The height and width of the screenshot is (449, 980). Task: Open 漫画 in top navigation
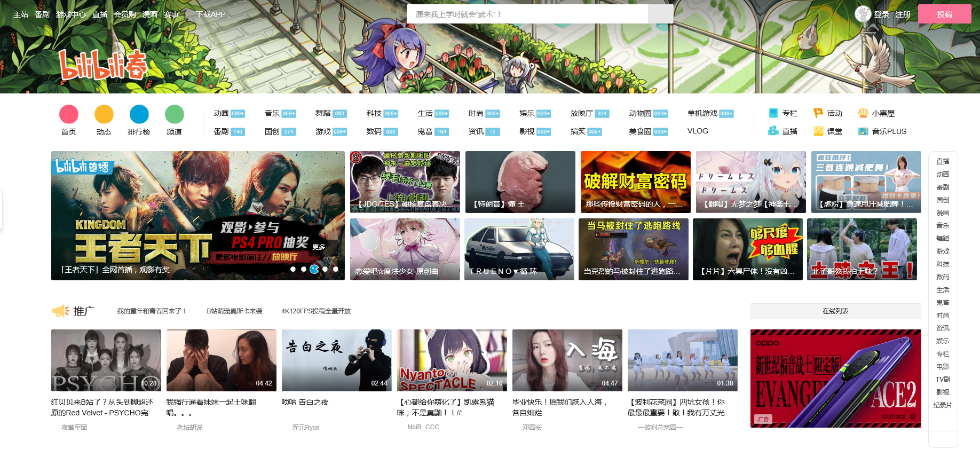pos(150,14)
